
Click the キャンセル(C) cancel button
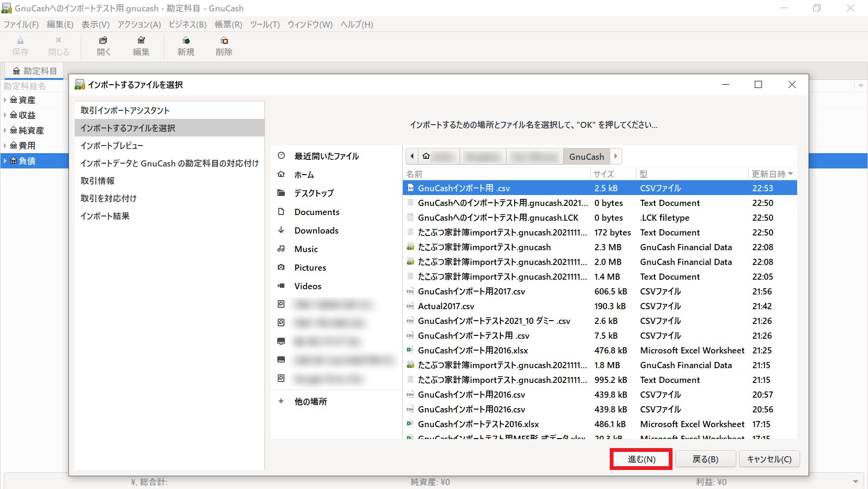tap(769, 459)
